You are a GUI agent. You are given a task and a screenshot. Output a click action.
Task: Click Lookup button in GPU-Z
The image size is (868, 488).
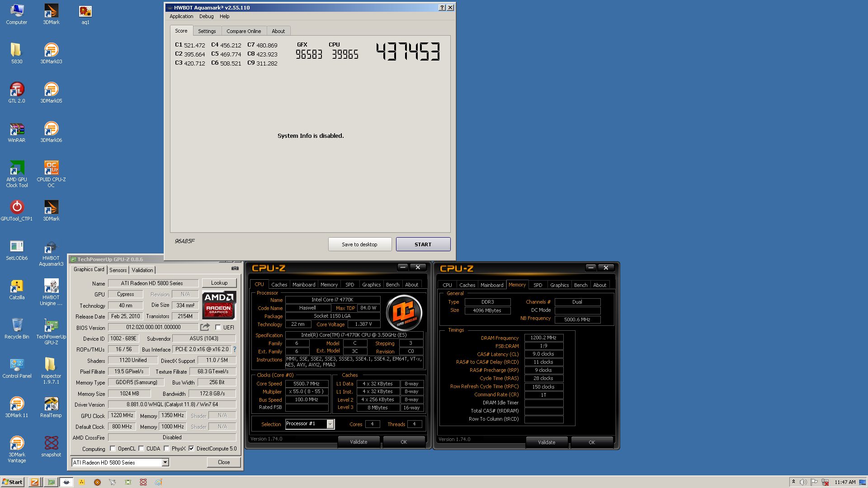click(x=219, y=283)
